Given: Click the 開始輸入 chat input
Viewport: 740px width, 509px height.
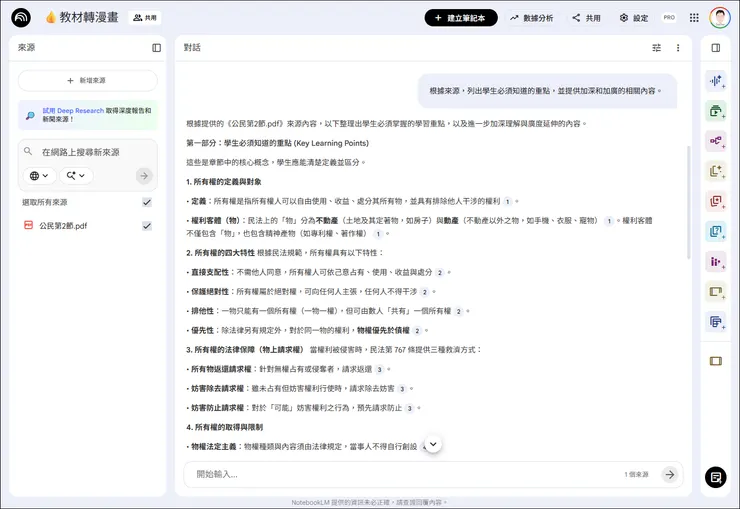Looking at the screenshot, I should [x=406, y=474].
